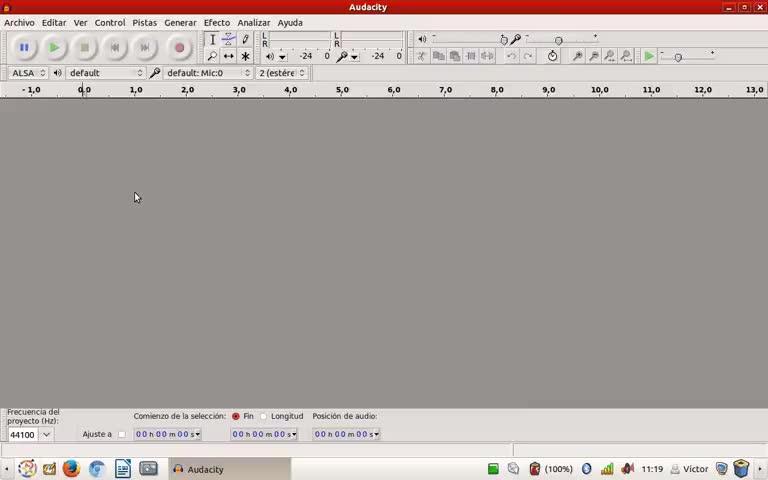Image resolution: width=768 pixels, height=480 pixels.
Task: Open the output device 'default' dropdown
Action: coord(105,73)
